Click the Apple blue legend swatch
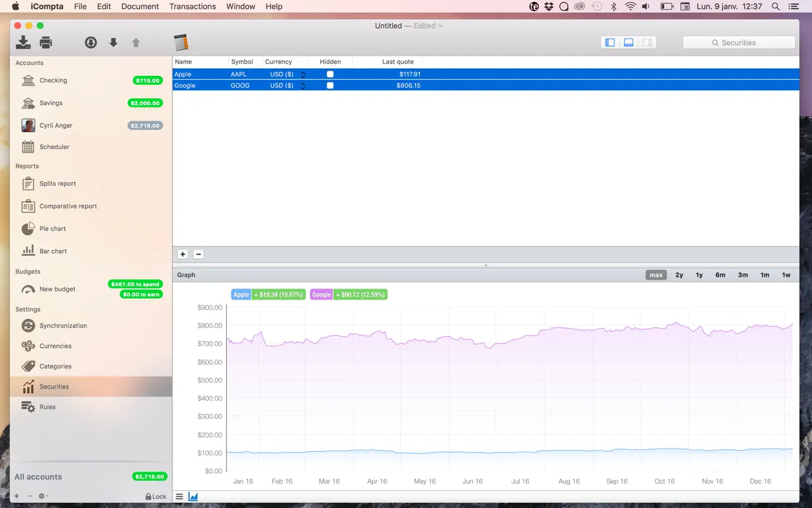 pos(241,294)
